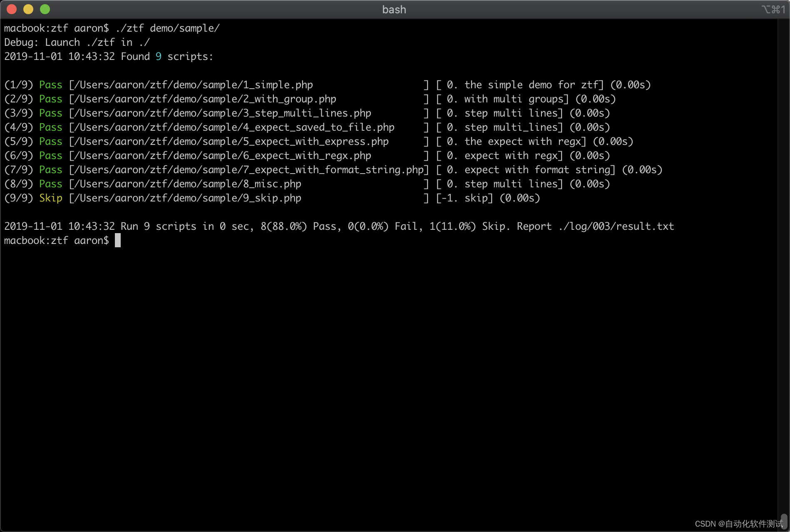Click the green Pass status on row (8/9)
Screen dimensions: 790x532
pos(51,184)
